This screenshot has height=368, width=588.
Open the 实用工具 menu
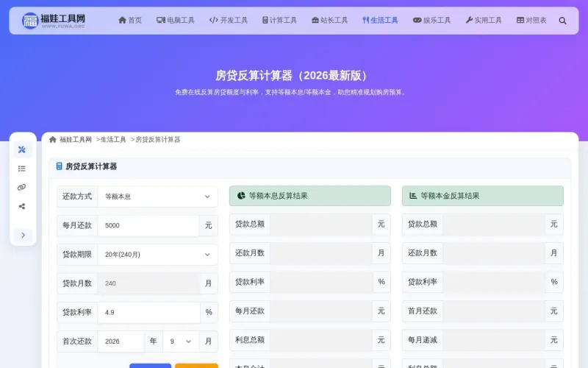tap(484, 21)
